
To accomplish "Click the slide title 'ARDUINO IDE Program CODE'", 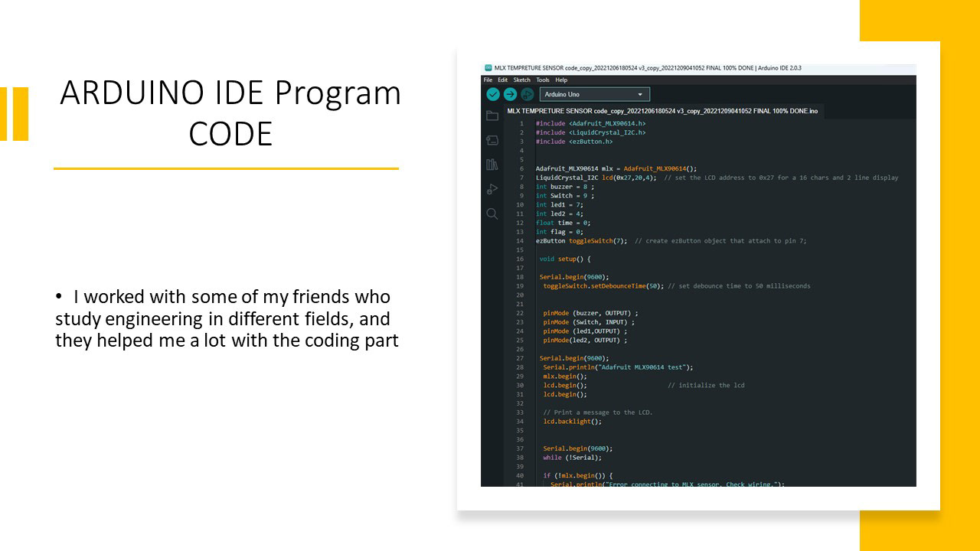I will coord(230,113).
